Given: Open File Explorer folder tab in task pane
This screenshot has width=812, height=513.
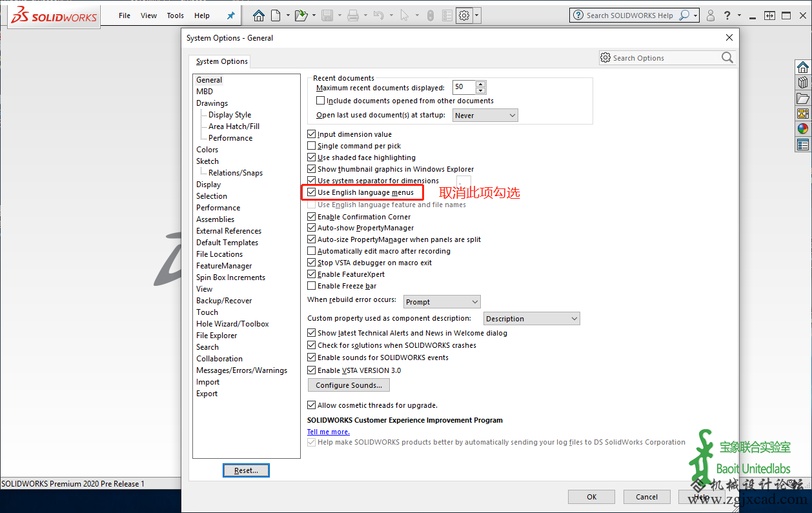Looking at the screenshot, I should (x=803, y=98).
